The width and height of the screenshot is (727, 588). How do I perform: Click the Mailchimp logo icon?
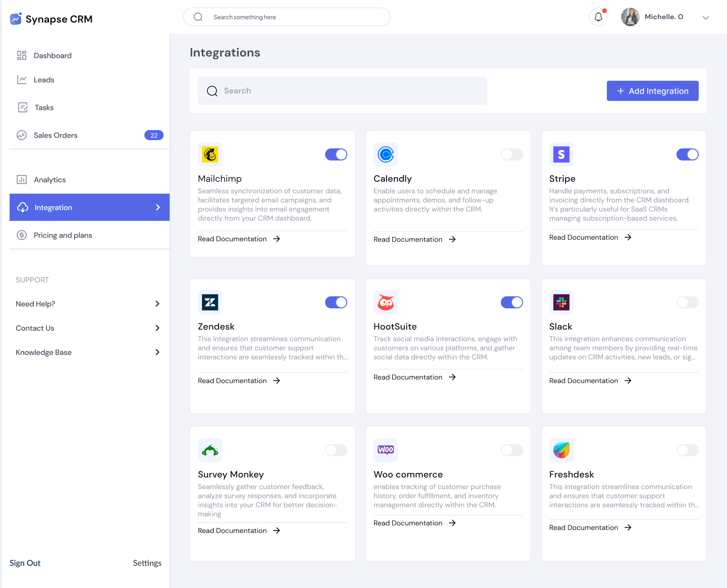(x=210, y=154)
